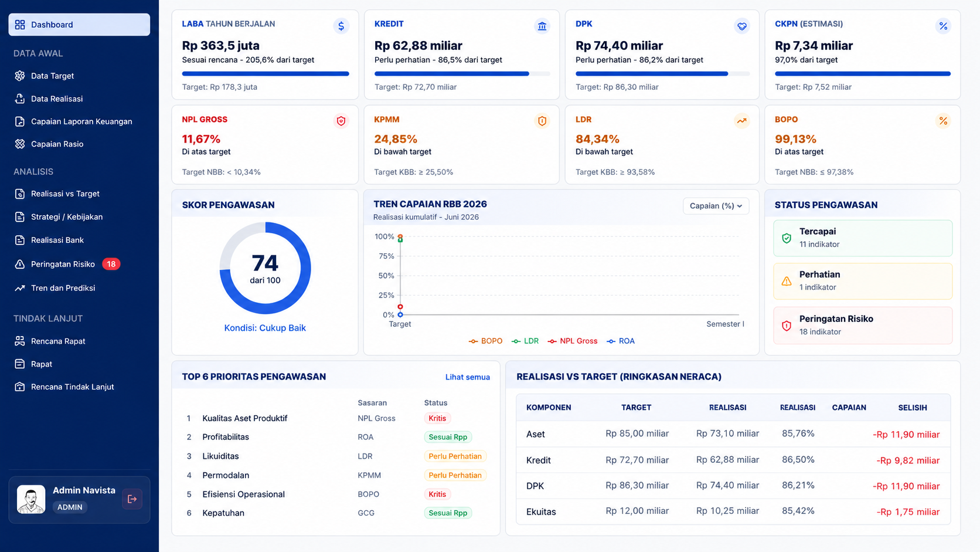Click the Admin Navista avatar

31,499
